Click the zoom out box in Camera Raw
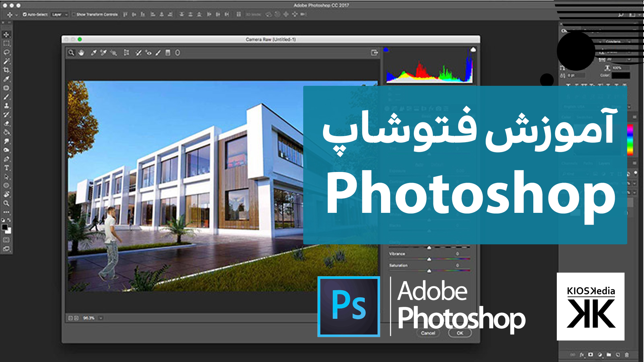This screenshot has width=644, height=362. tap(70, 318)
